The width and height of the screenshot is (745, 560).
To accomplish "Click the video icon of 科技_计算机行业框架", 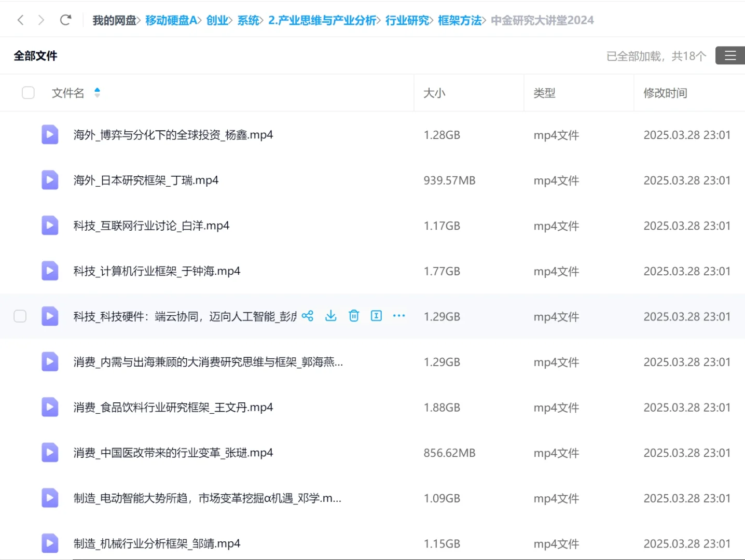I will coord(50,271).
